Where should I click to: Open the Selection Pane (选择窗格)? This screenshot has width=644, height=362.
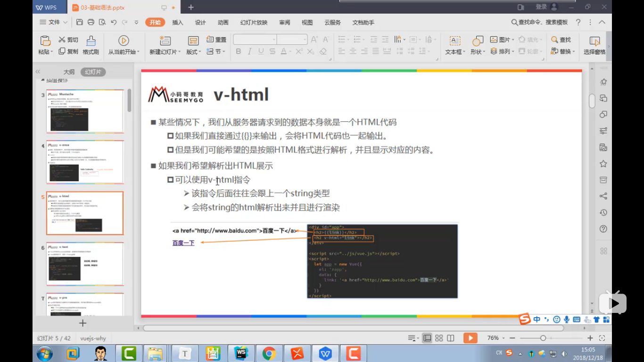coord(594,45)
